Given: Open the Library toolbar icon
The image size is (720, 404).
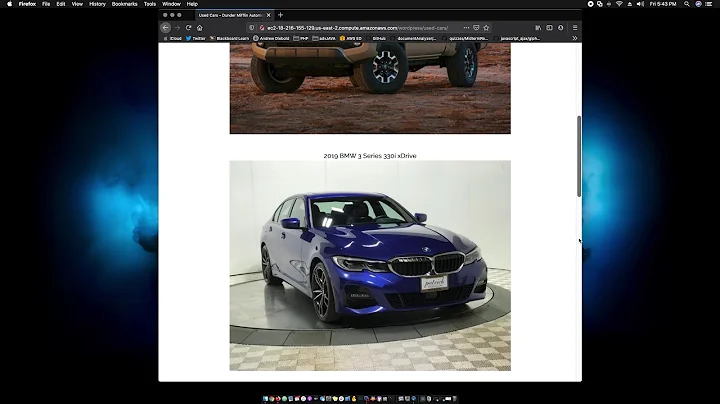Looking at the screenshot, I should point(538,28).
